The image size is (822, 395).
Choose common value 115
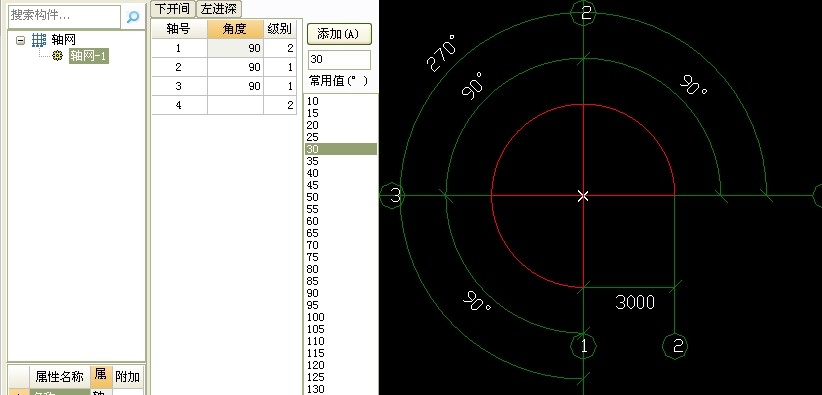tap(341, 354)
